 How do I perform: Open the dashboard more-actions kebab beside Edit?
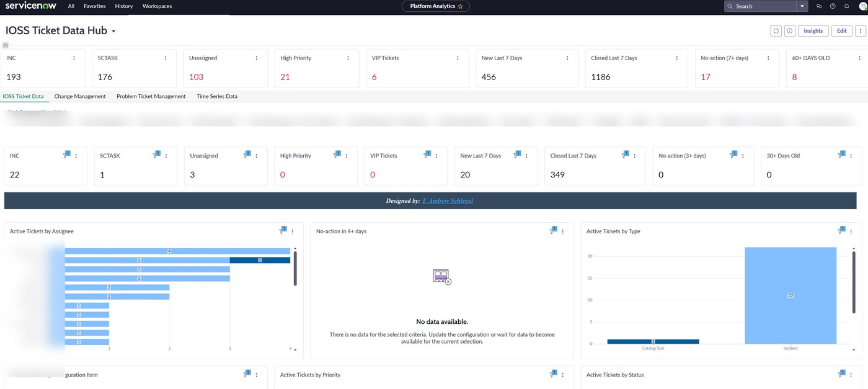pos(861,30)
